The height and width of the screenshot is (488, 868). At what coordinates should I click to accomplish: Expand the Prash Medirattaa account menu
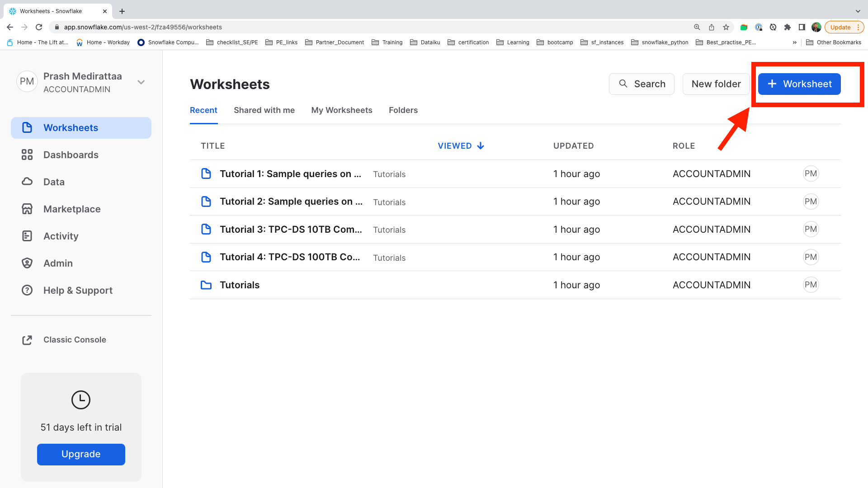tap(141, 82)
